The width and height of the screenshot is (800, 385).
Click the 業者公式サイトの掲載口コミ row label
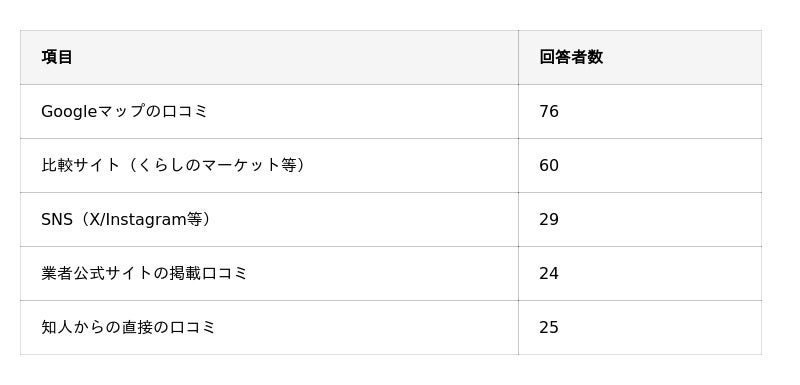click(x=144, y=273)
